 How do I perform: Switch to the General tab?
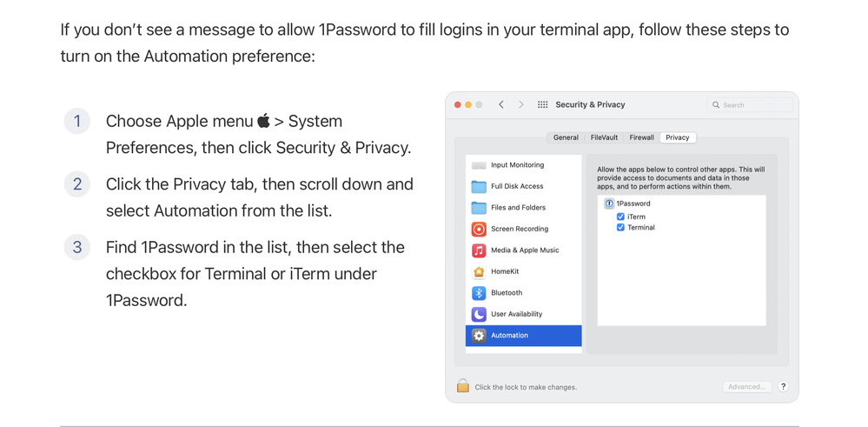tap(566, 137)
